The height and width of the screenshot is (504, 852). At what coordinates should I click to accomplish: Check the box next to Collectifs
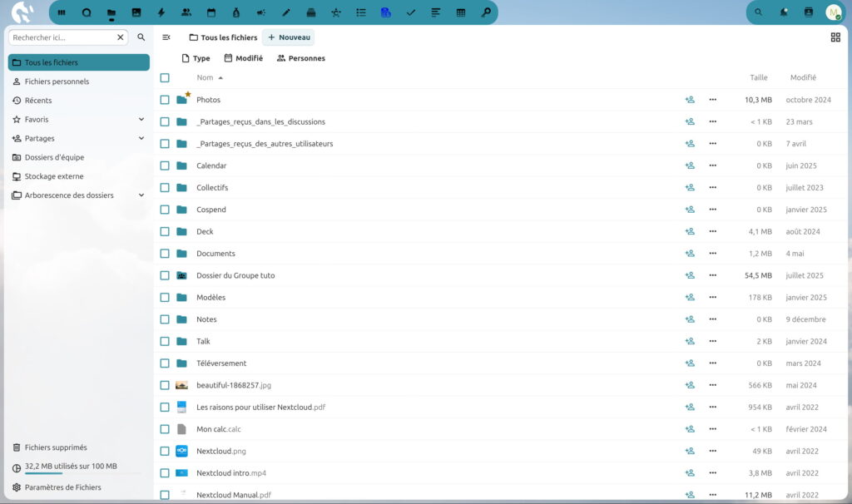(165, 187)
